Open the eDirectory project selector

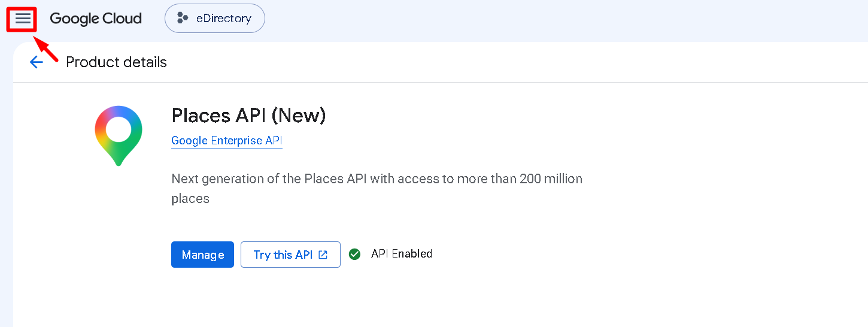pyautogui.click(x=215, y=19)
